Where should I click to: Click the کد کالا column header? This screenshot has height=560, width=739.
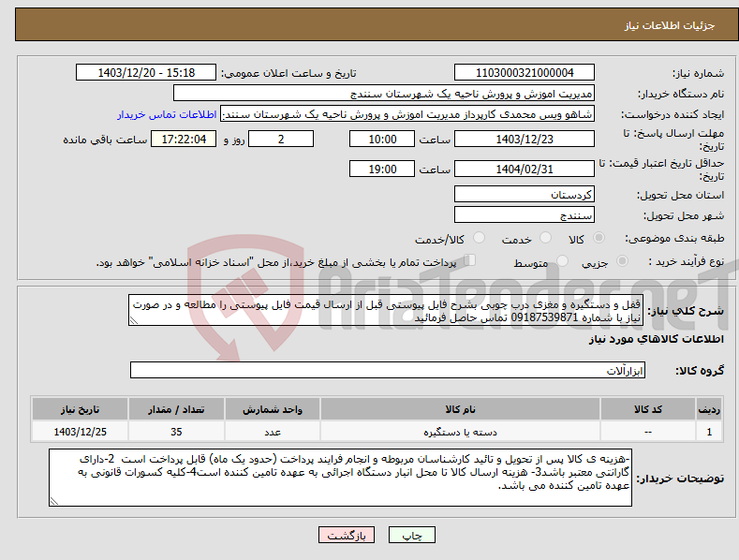click(648, 409)
